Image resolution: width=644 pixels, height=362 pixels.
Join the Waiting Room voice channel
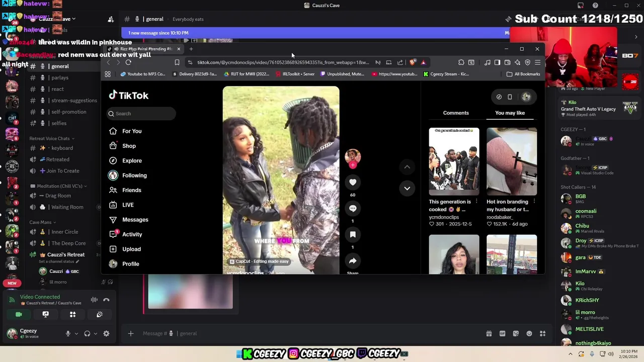[64, 207]
